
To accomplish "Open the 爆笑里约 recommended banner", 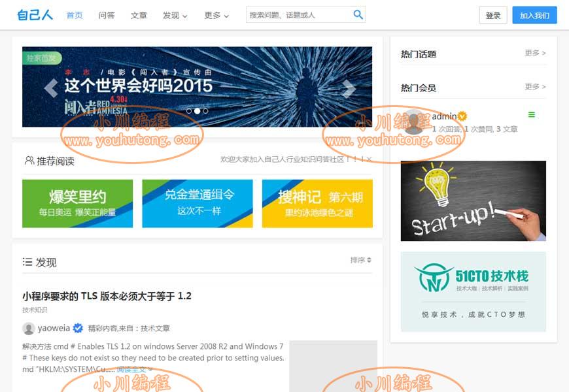I will tap(78, 203).
